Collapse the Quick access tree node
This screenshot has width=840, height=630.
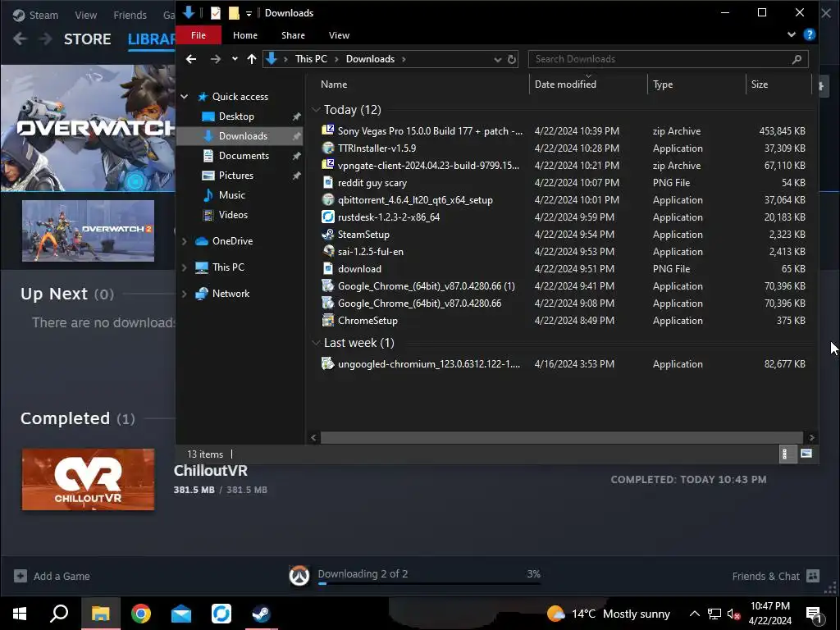click(185, 97)
